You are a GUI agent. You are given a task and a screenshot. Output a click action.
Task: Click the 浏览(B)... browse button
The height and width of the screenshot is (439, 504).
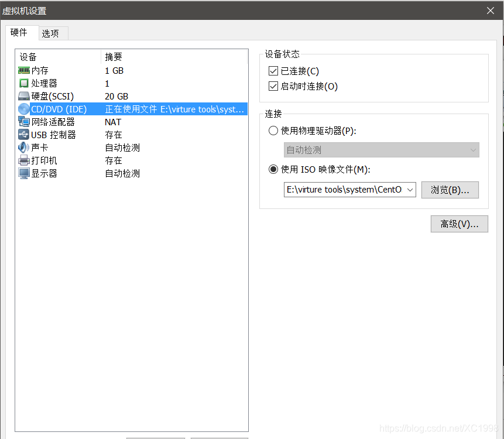point(450,190)
